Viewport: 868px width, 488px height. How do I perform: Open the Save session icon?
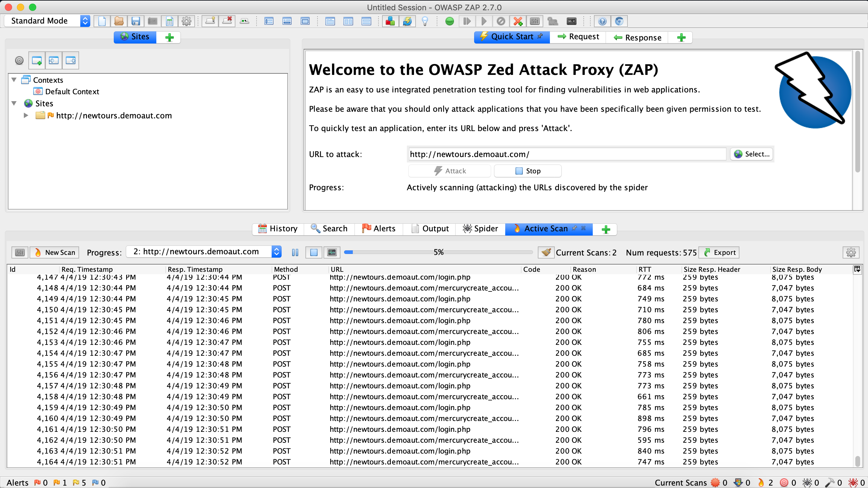coord(136,21)
